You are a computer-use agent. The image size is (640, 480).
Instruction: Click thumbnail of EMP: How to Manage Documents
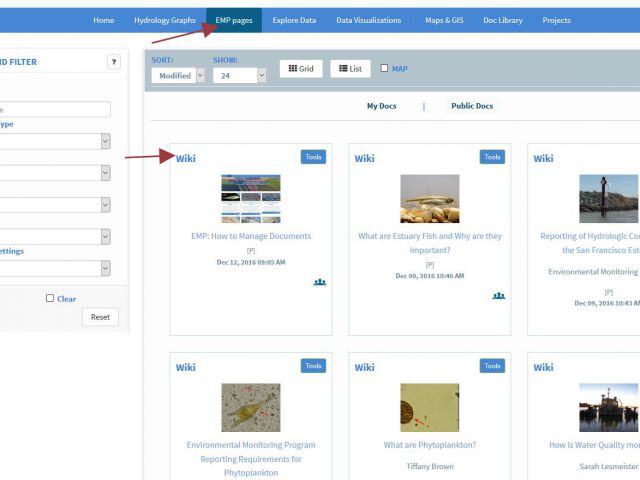click(x=251, y=199)
